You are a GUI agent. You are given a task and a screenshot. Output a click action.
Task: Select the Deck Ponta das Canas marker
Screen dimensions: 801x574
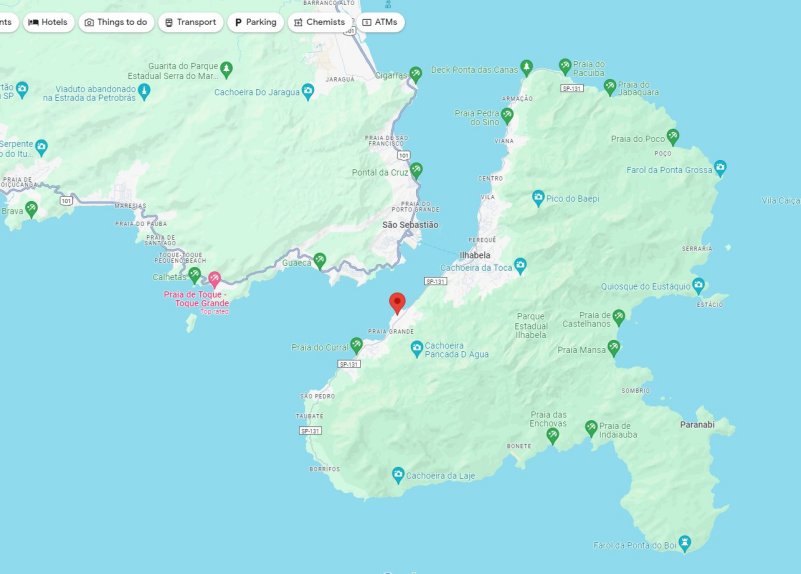tap(527, 67)
